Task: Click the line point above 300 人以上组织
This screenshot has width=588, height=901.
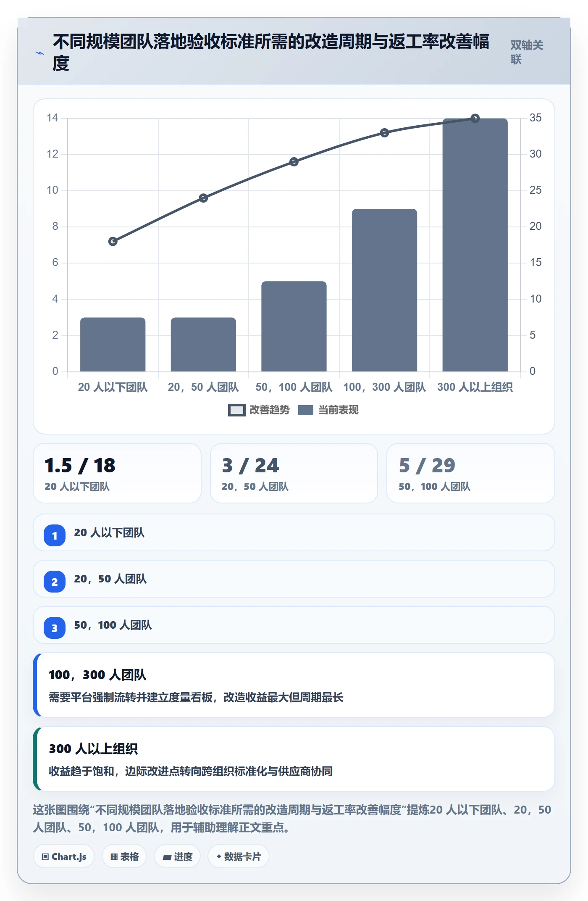Action: (x=475, y=119)
